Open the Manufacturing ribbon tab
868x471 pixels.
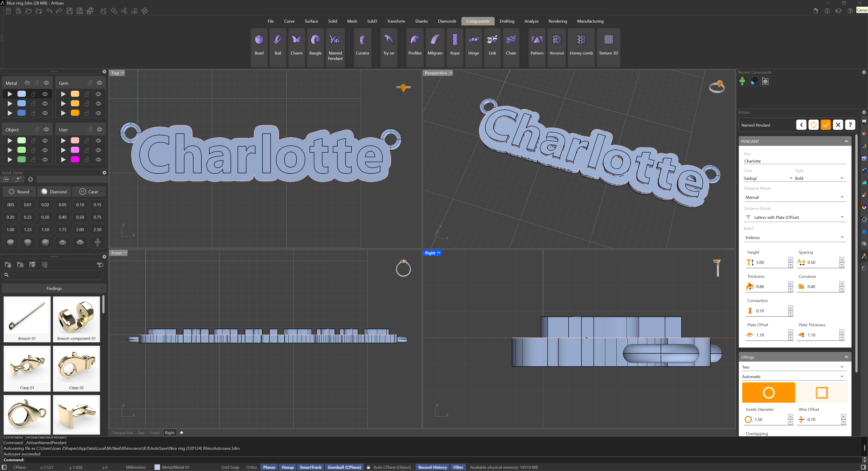pos(590,21)
